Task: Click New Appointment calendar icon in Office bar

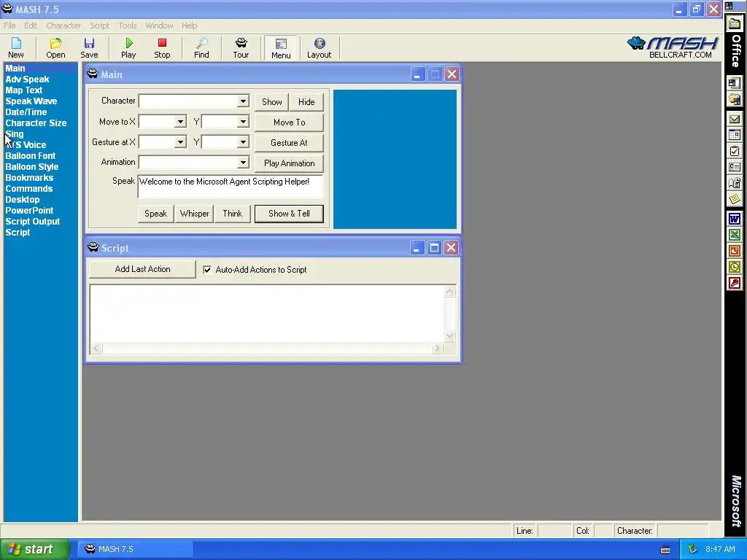Action: (x=735, y=135)
